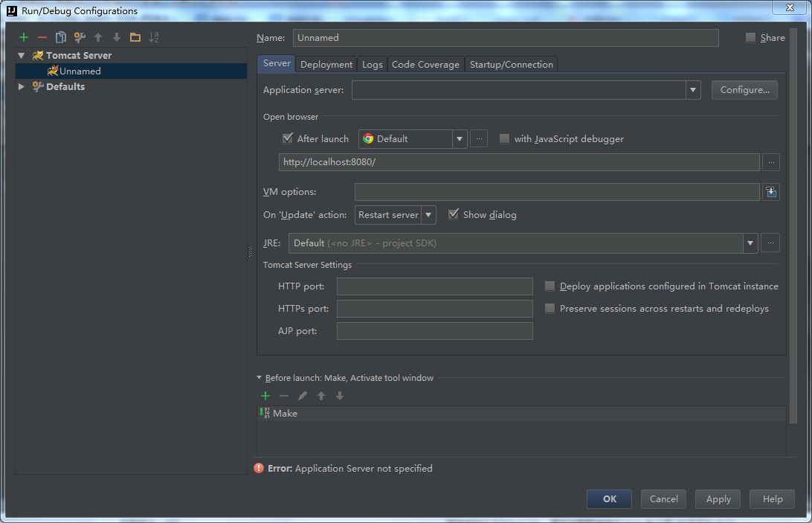Enable Deploy applications configured in Tomcat instance
Viewport: 812px width, 523px height.
[x=550, y=286]
